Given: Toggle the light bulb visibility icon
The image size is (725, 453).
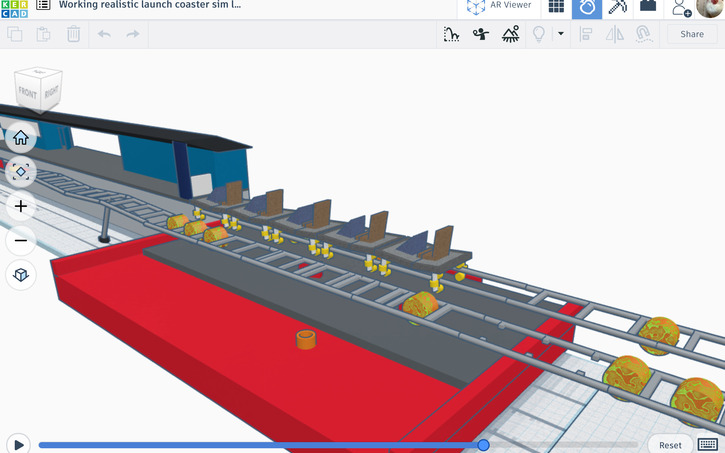Looking at the screenshot, I should pyautogui.click(x=539, y=34).
